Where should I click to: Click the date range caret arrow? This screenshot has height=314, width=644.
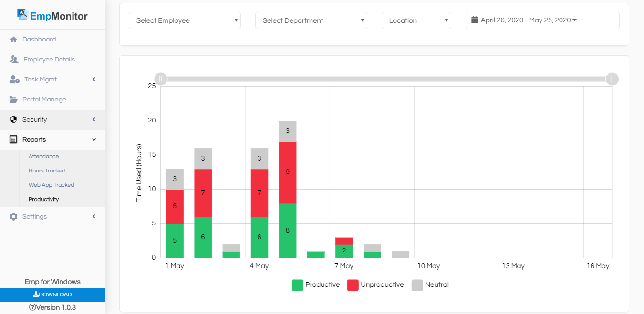pos(574,20)
